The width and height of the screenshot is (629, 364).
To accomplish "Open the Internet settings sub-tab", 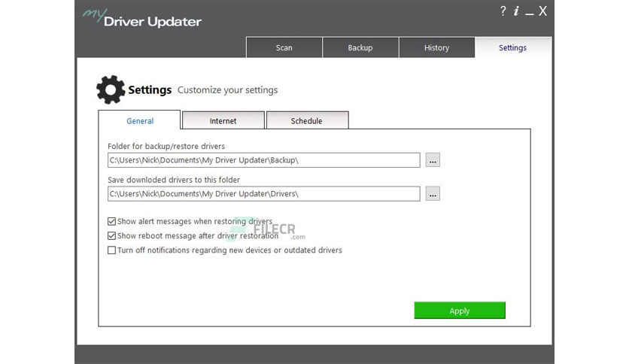I will (223, 120).
